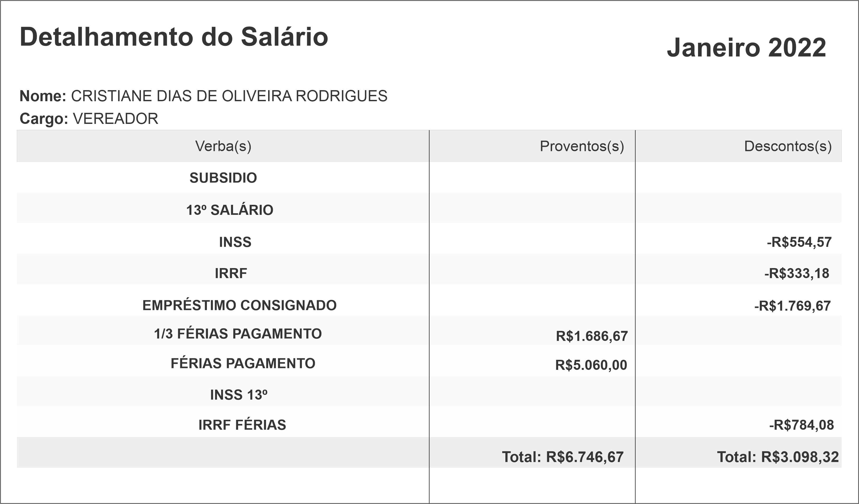This screenshot has width=859, height=504.
Task: Select the SUBSIDIO row label
Action: 223,178
